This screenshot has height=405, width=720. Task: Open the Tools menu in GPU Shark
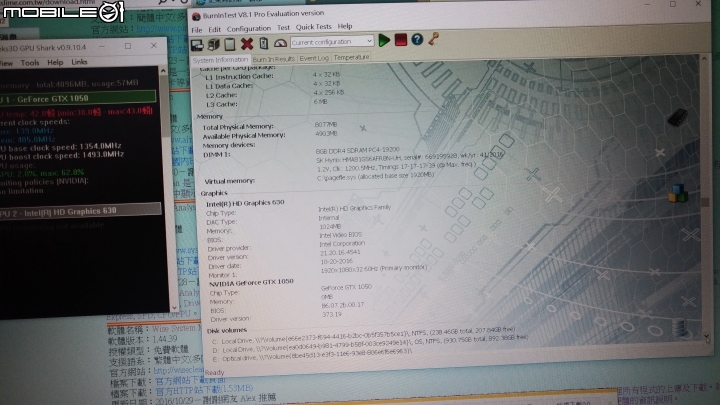(x=30, y=63)
